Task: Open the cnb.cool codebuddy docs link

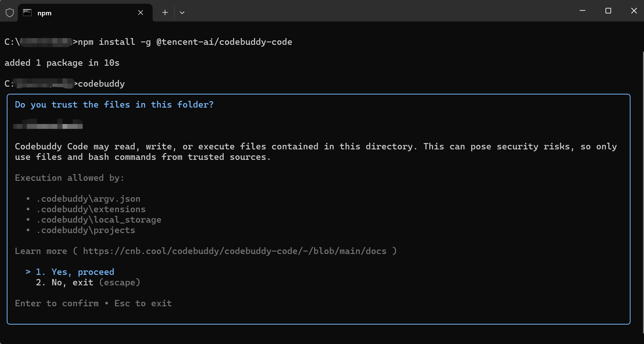Action: coord(234,251)
